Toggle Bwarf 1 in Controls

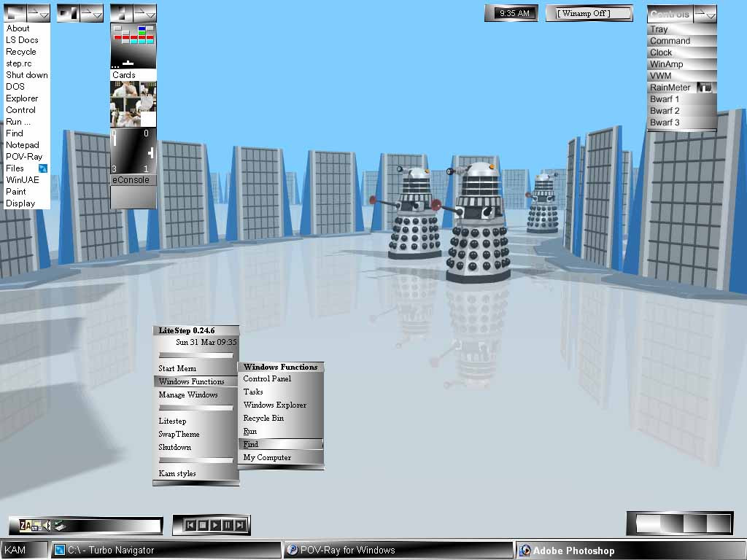pos(682,99)
